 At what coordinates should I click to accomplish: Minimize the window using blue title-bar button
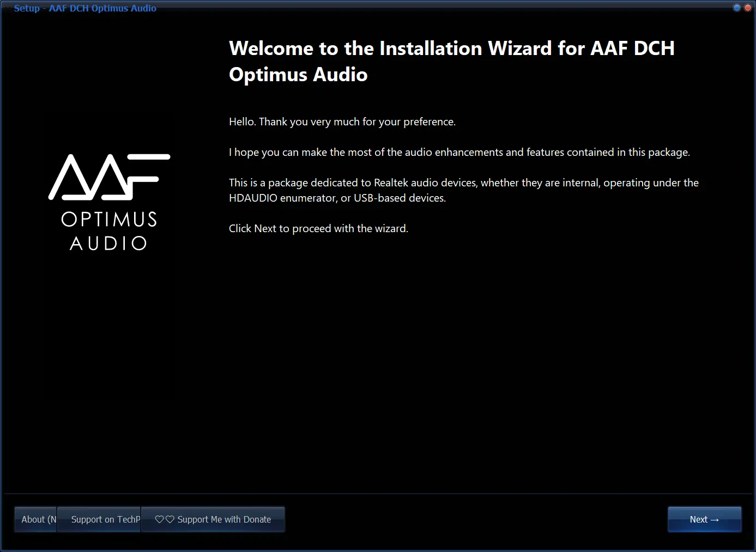(x=737, y=8)
